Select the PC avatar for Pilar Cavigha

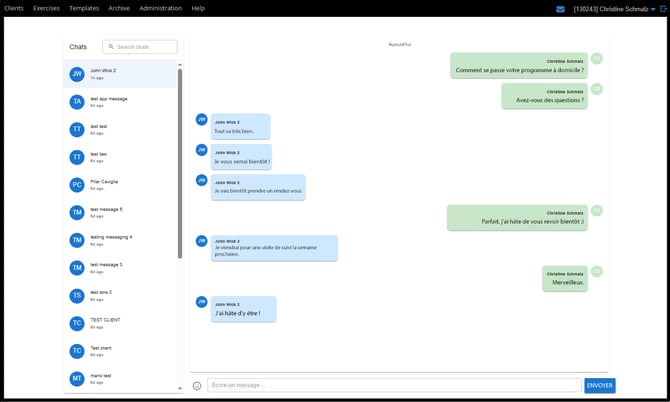[x=77, y=185]
